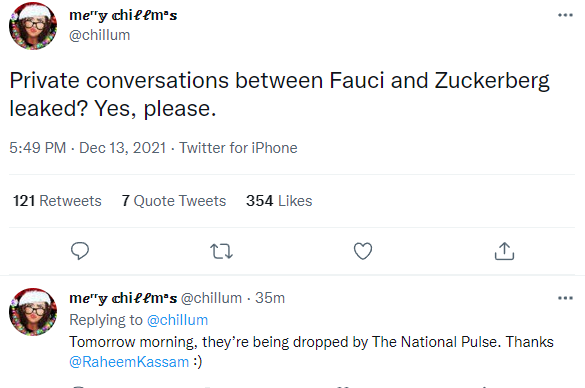The height and width of the screenshot is (388, 585).
Task: Open the reply tweet's author display name
Action: pos(123,298)
